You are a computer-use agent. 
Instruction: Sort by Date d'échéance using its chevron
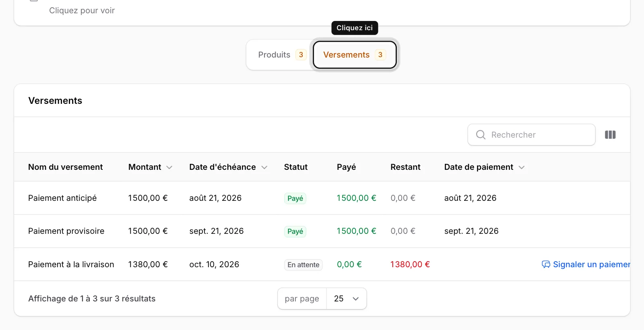(x=264, y=167)
